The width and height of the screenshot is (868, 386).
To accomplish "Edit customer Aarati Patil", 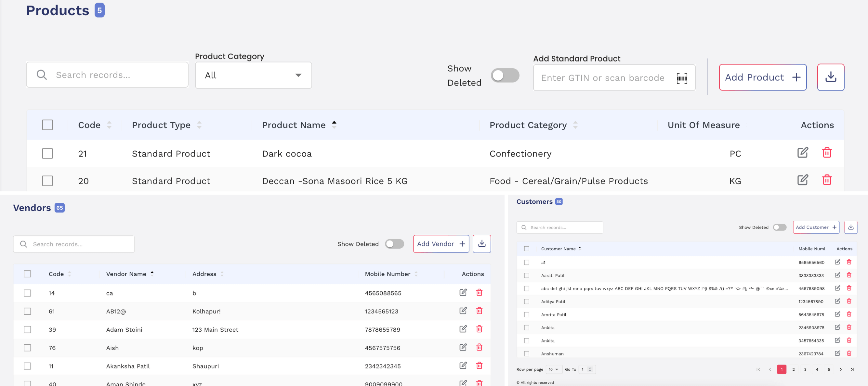I will [x=837, y=275].
